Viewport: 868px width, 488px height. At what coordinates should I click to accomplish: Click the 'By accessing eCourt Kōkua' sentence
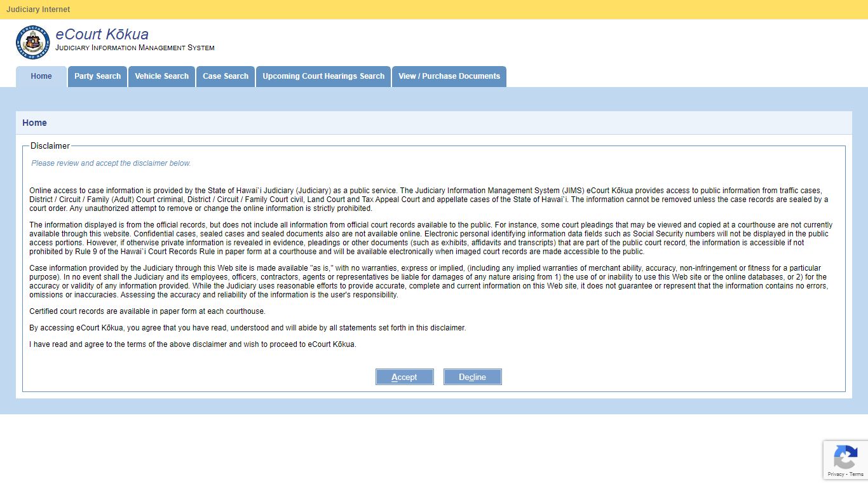pyautogui.click(x=248, y=328)
